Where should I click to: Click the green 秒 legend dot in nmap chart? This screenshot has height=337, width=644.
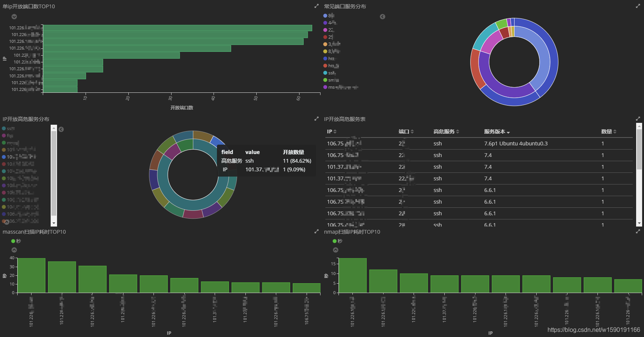click(335, 241)
